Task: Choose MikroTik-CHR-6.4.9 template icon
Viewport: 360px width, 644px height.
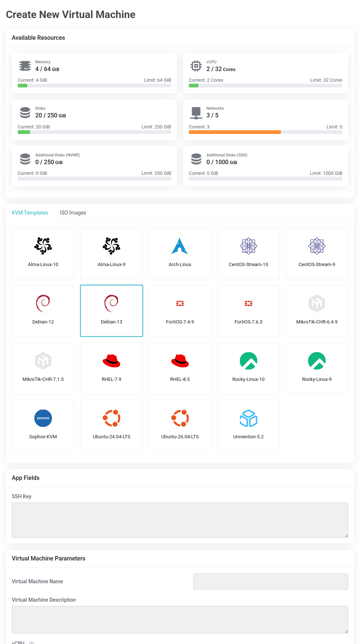Action: pyautogui.click(x=317, y=303)
